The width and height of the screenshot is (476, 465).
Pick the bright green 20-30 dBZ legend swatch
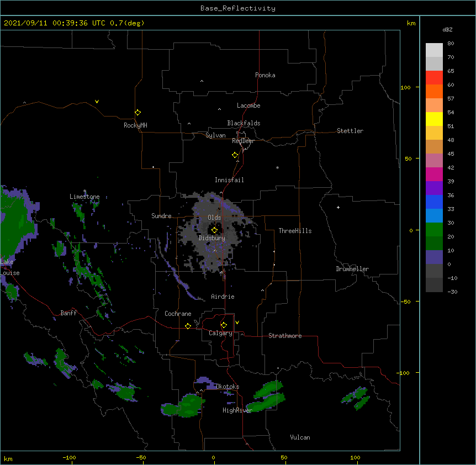point(434,230)
